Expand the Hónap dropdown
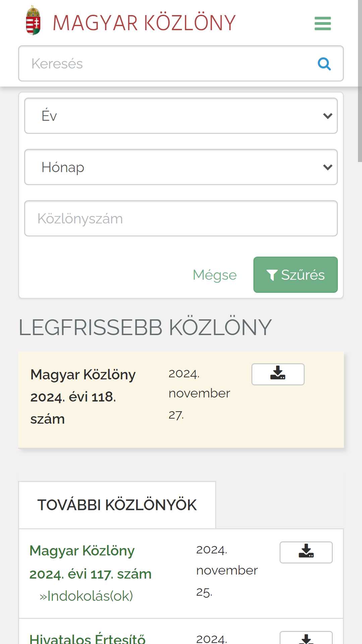This screenshot has height=644, width=362. point(181,167)
